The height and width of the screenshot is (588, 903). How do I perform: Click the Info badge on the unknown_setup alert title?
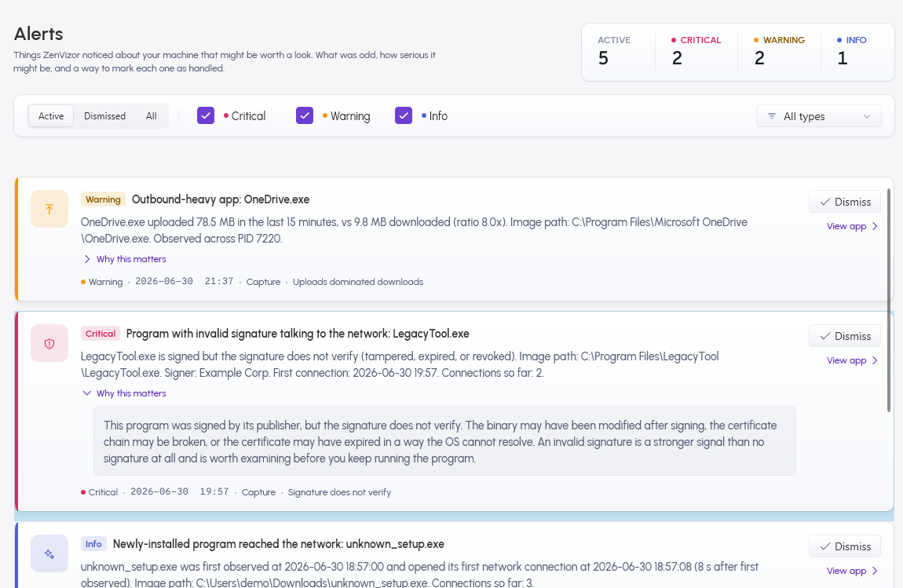click(93, 544)
